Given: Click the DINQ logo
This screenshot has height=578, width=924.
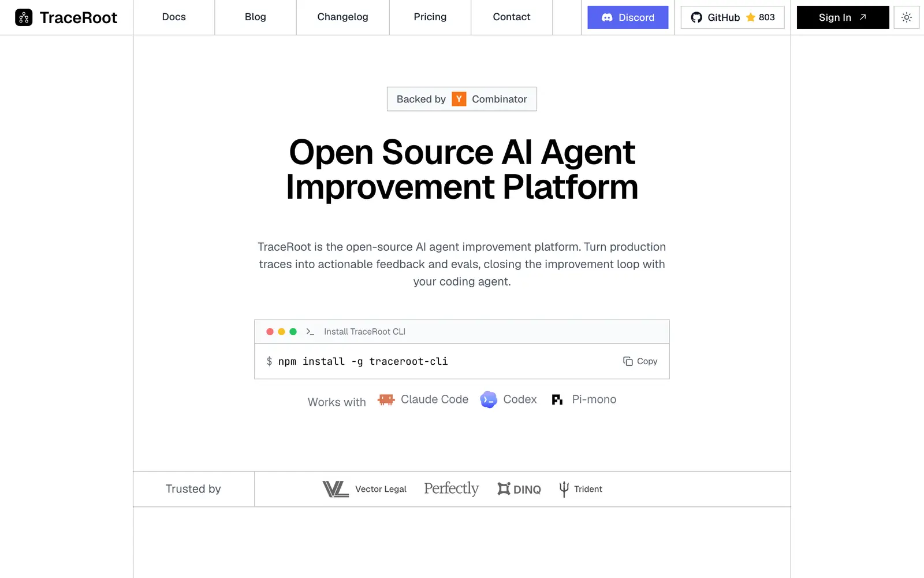Looking at the screenshot, I should 519,489.
